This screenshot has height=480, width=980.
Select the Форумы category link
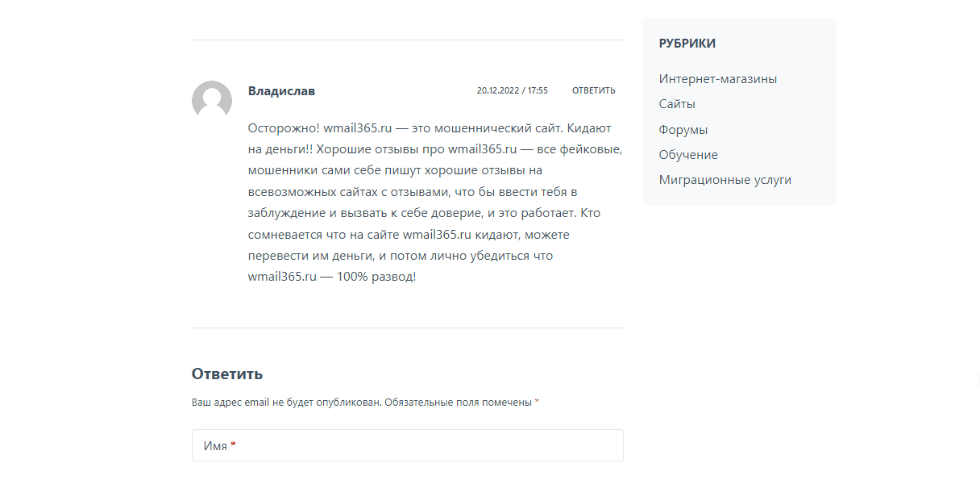[683, 129]
